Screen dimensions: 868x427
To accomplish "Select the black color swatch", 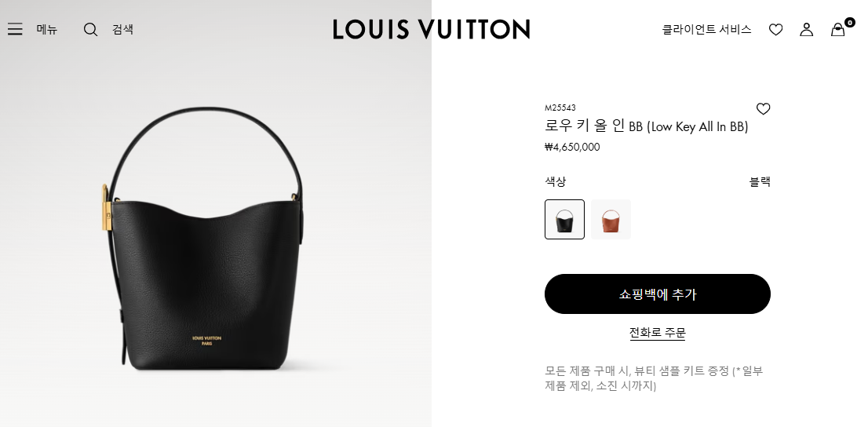I will [564, 219].
